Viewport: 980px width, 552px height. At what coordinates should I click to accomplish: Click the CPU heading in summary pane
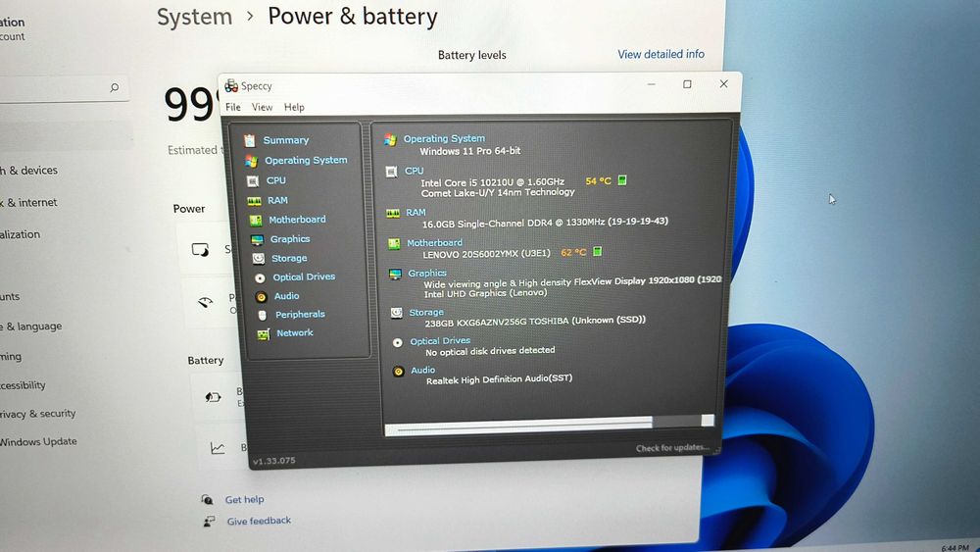point(414,171)
